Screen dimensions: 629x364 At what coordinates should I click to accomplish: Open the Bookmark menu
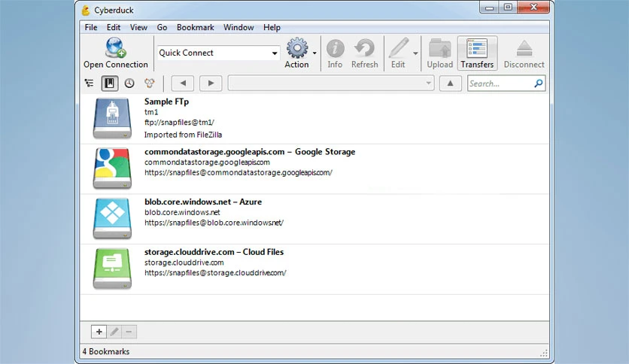(196, 27)
